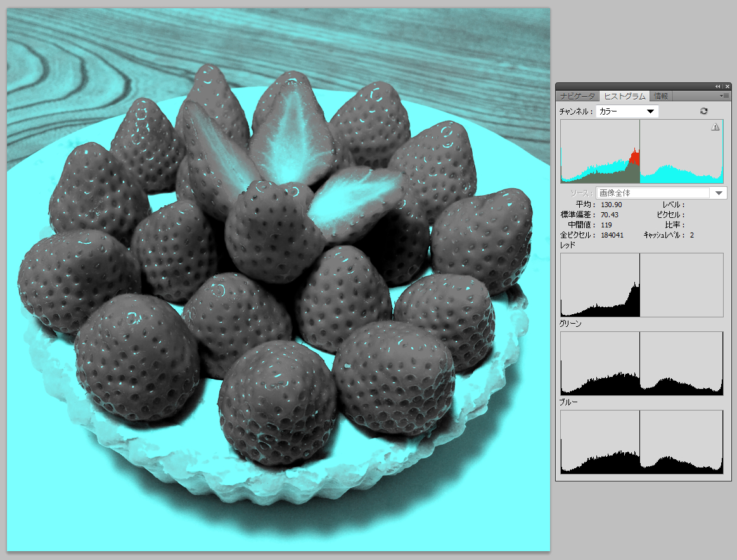Click the strawberry tart image canvas
The width and height of the screenshot is (737, 560).
(x=278, y=279)
